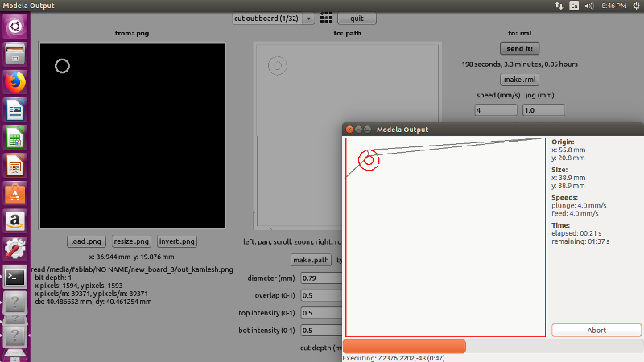Click the '198 seconds, 3.3 minutes' time estimate

click(x=519, y=64)
